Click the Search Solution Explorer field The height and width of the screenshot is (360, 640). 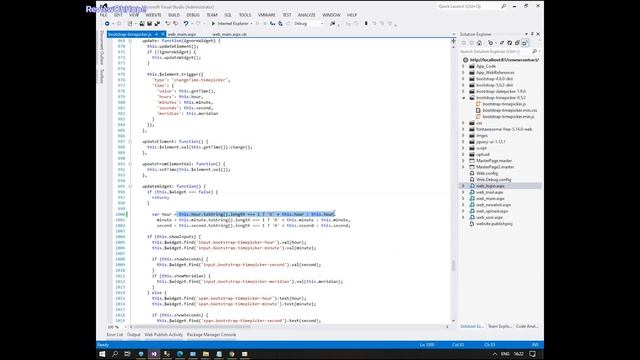click(x=496, y=51)
